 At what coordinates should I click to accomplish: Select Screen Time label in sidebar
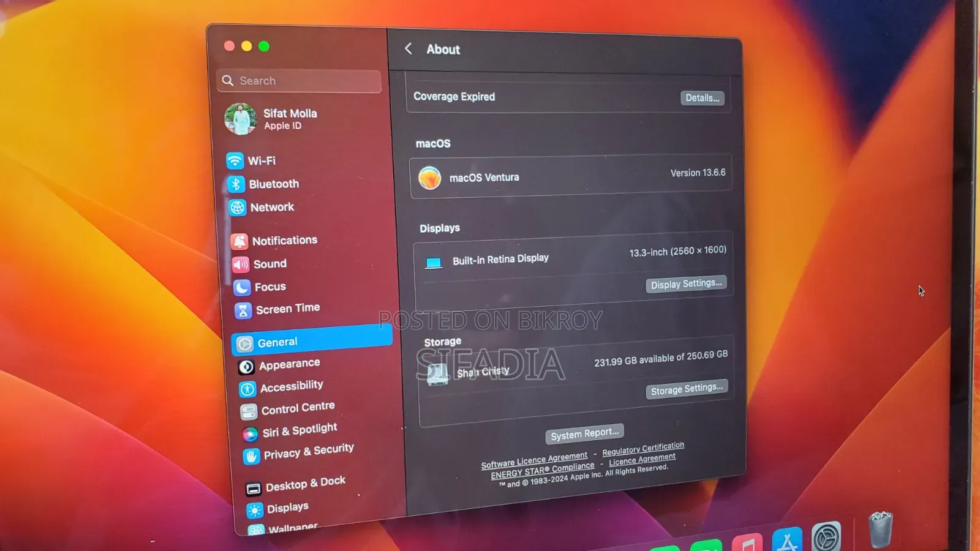pyautogui.click(x=288, y=309)
